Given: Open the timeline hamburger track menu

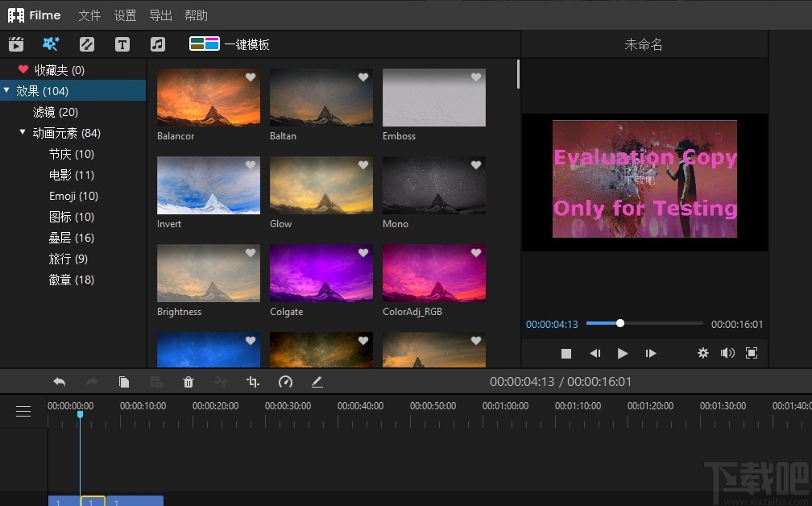Looking at the screenshot, I should click(x=23, y=411).
